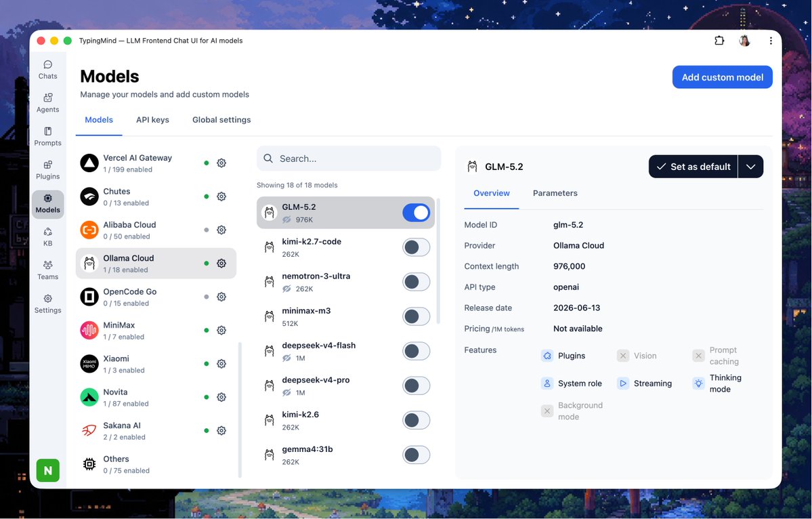Select the kimi-k2.7-code model name
This screenshot has width=812, height=519.
coord(312,241)
